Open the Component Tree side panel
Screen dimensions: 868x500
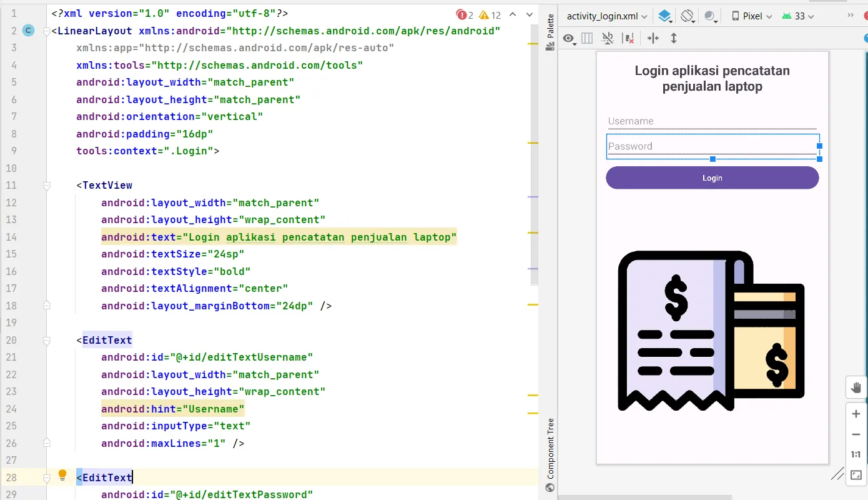[x=550, y=454]
